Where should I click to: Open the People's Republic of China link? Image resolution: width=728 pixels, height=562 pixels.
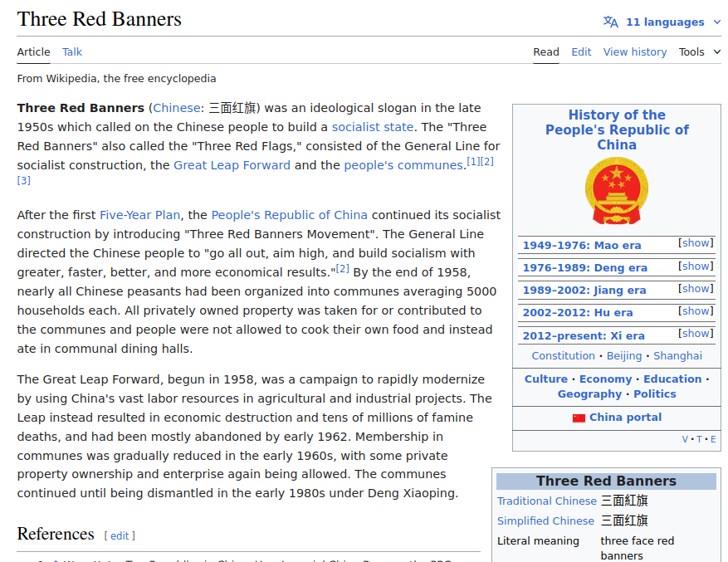click(x=289, y=215)
